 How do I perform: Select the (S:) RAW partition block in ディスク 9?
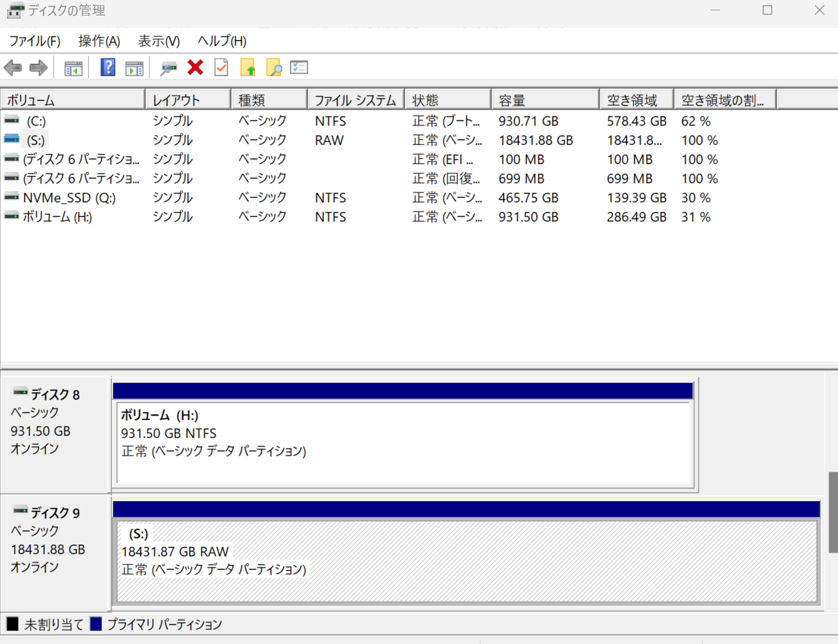[x=466, y=562]
